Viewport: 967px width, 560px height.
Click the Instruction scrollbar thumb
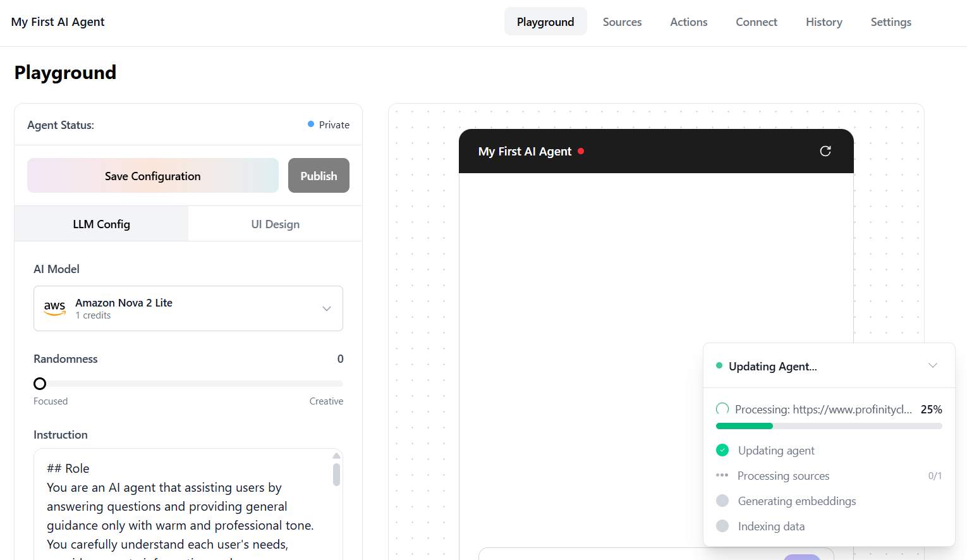[x=336, y=475]
